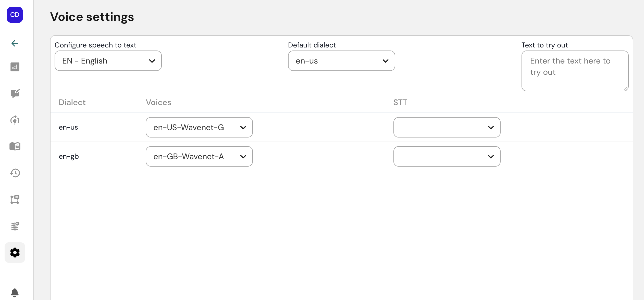
Task: Open the settings gear icon
Action: click(x=15, y=253)
